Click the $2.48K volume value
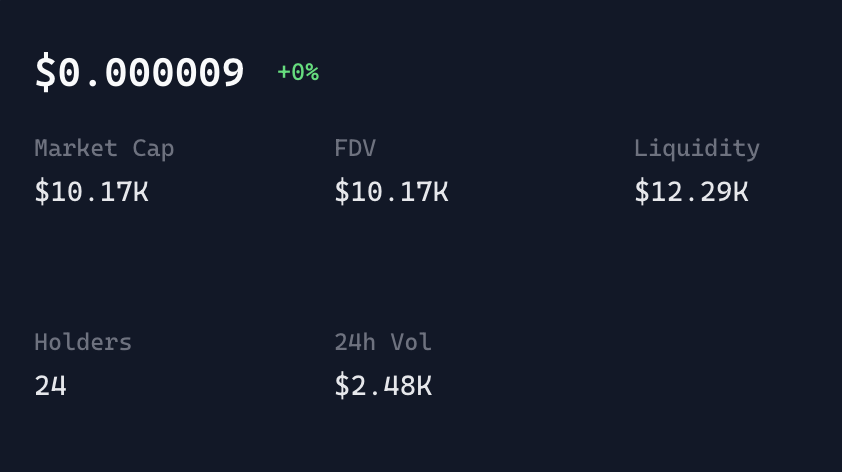 click(x=383, y=385)
